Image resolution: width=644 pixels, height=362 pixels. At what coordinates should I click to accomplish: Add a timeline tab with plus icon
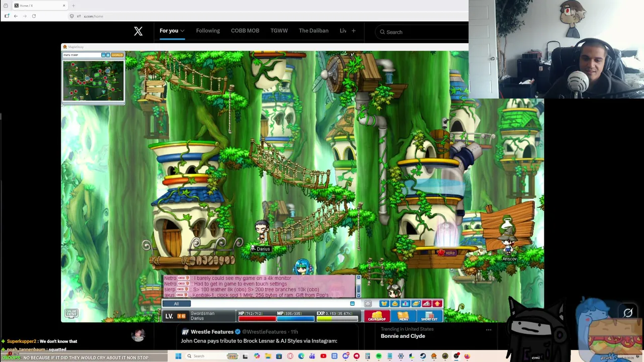(x=353, y=31)
